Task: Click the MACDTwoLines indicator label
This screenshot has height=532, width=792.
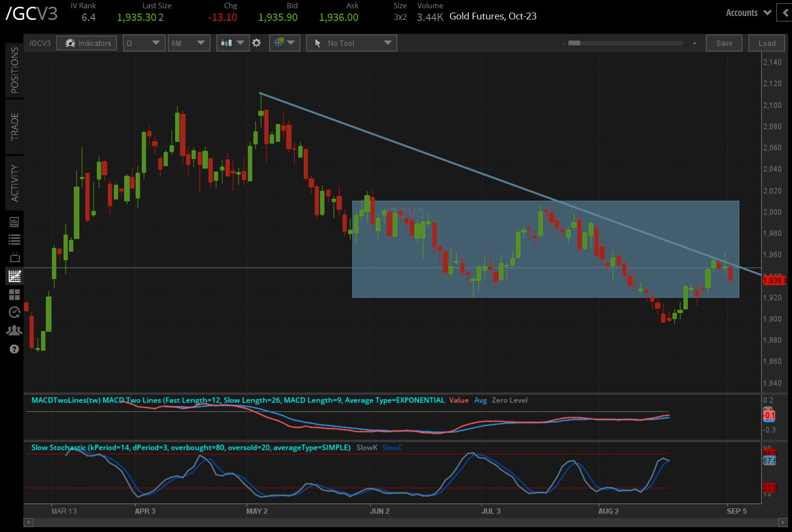Action: click(x=238, y=400)
